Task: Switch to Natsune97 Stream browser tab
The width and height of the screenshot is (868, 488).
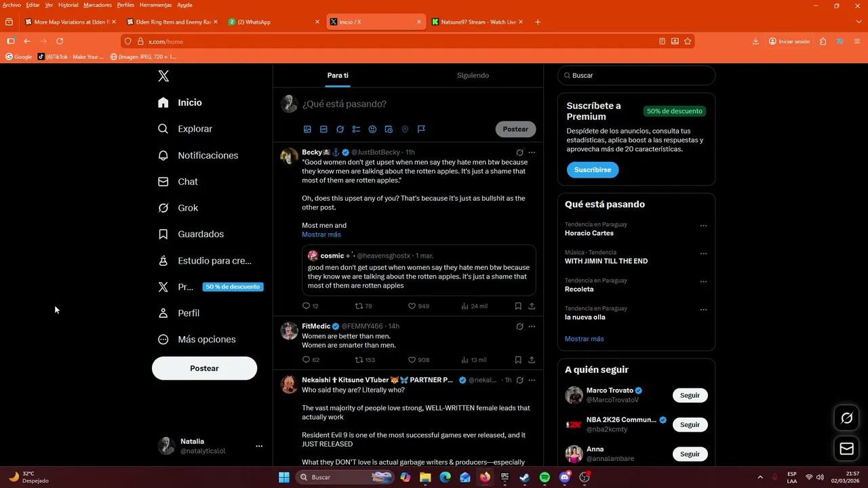Action: coord(477,22)
